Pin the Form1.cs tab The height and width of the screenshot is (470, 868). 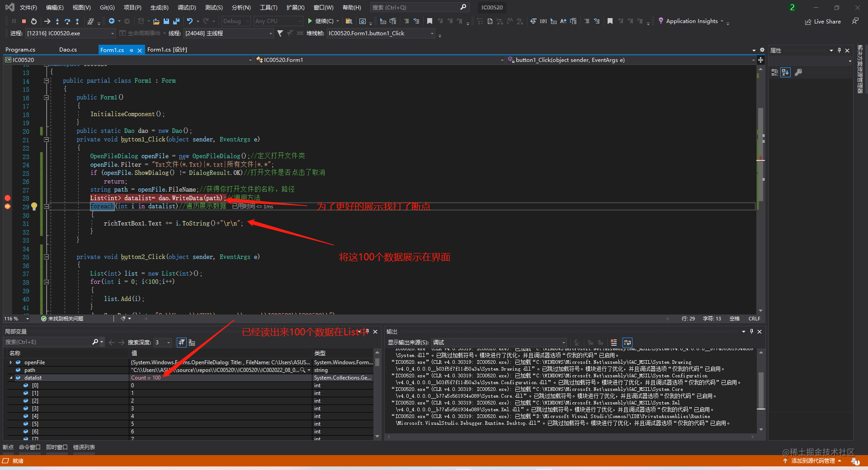(x=131, y=50)
